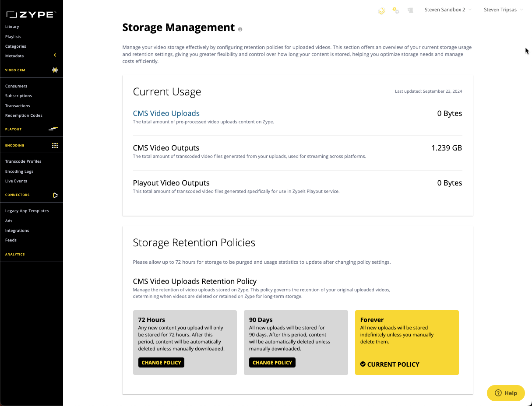
Task: Click the 0 Bytes value for CMS Video Uploads
Action: 450,113
